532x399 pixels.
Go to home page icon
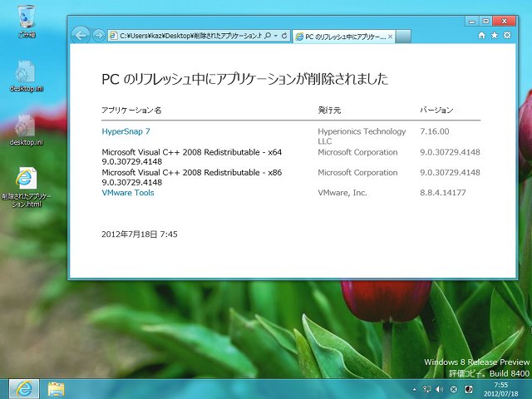click(481, 35)
